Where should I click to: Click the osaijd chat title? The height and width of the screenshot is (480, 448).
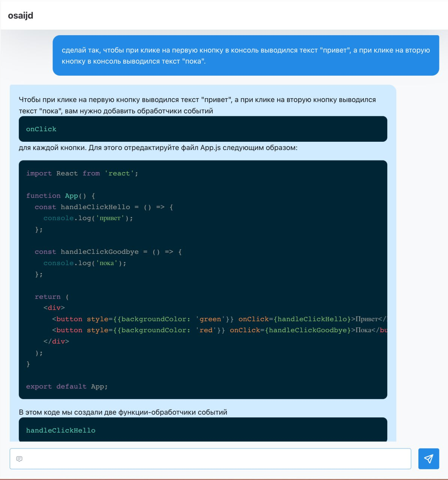coord(21,15)
